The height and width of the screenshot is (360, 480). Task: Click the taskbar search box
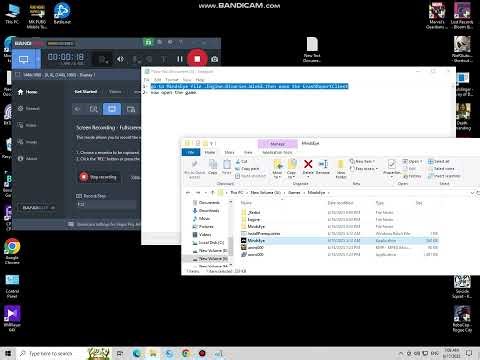[x=51, y=353]
